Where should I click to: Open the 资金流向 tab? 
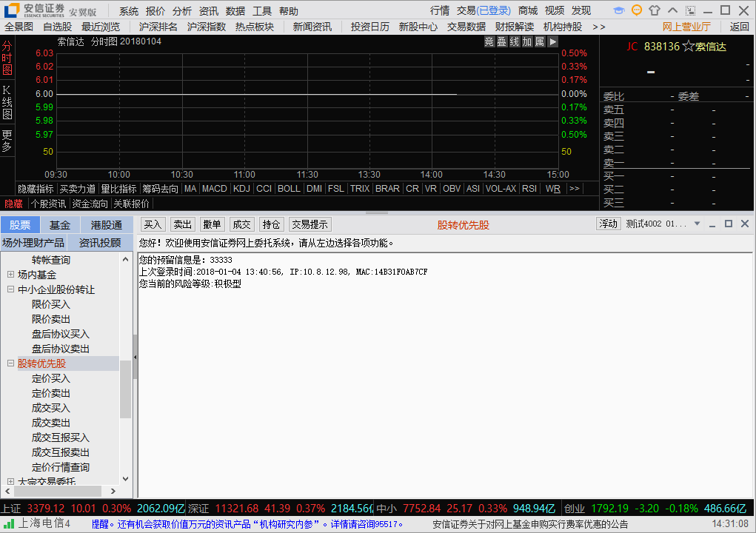[90, 204]
